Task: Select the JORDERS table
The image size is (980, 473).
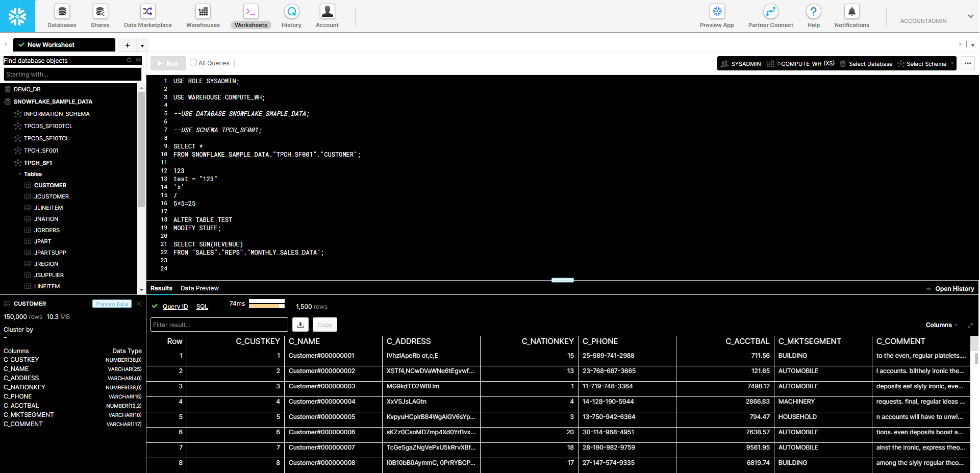Action: point(47,230)
